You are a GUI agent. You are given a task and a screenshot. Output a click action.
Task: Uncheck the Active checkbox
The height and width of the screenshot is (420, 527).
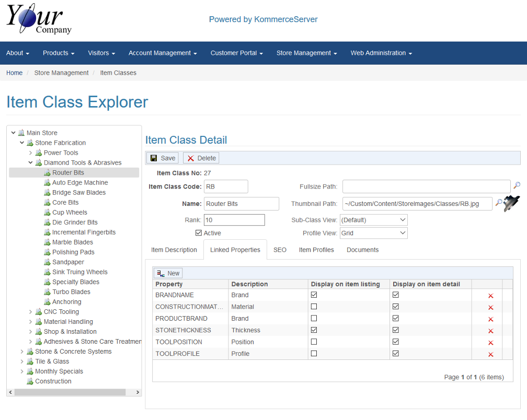pos(199,233)
